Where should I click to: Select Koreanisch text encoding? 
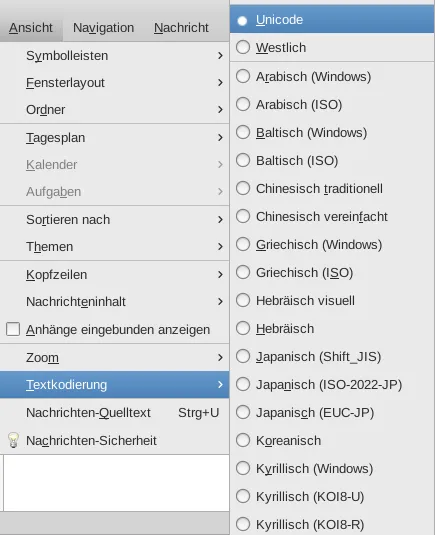pyautogui.click(x=332, y=440)
